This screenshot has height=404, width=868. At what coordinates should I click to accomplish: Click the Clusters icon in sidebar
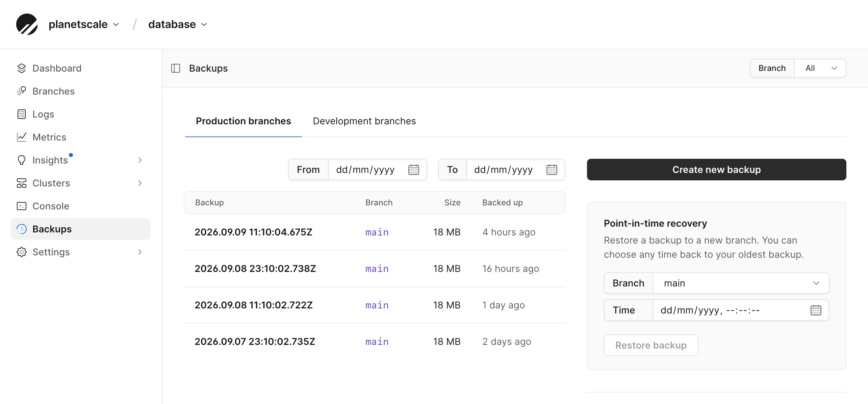22,183
